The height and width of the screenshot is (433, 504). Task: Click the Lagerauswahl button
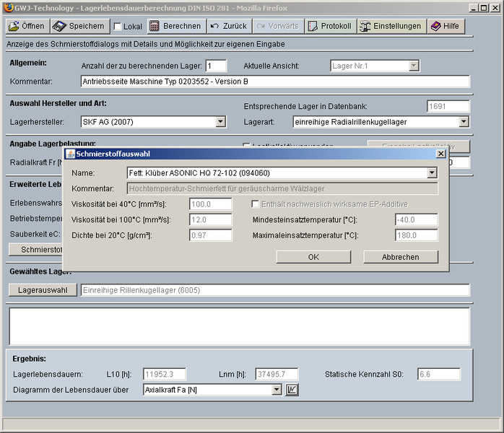click(x=43, y=290)
